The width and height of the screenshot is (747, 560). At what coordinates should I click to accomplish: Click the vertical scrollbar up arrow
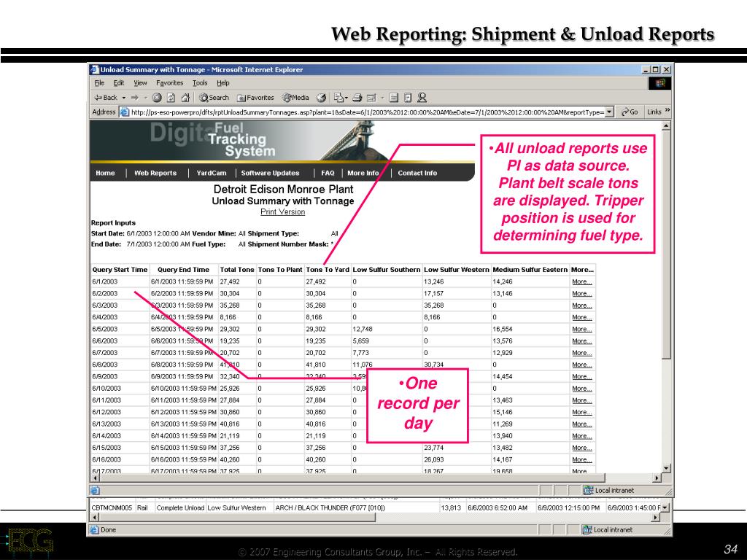(x=667, y=125)
